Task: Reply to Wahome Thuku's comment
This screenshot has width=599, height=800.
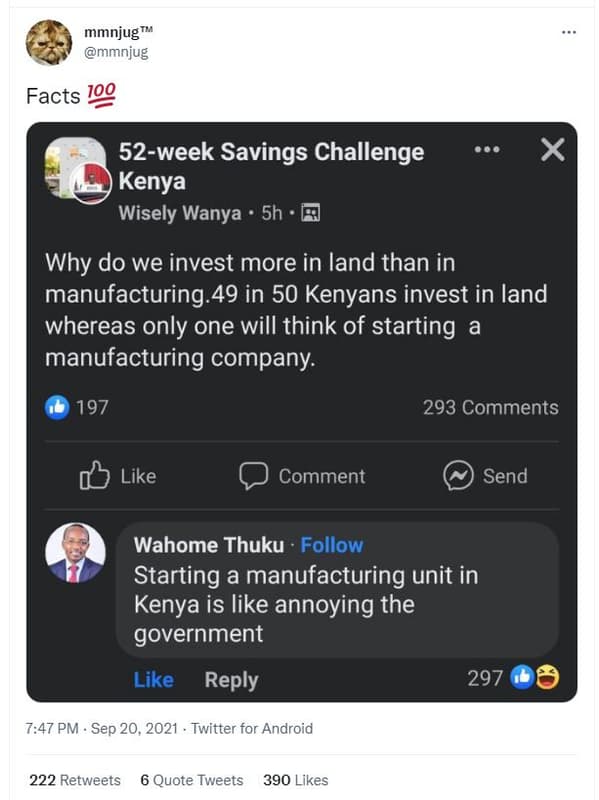Action: pyautogui.click(x=231, y=678)
